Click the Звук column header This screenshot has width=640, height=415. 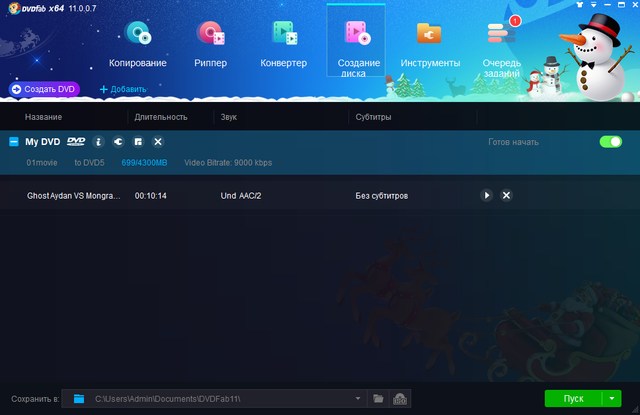pyautogui.click(x=229, y=117)
